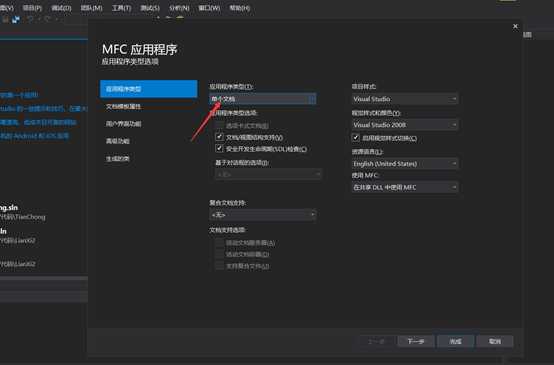The image size is (554, 365).
Task: Open resource language dropdown showing English (United States)
Action: 405,164
